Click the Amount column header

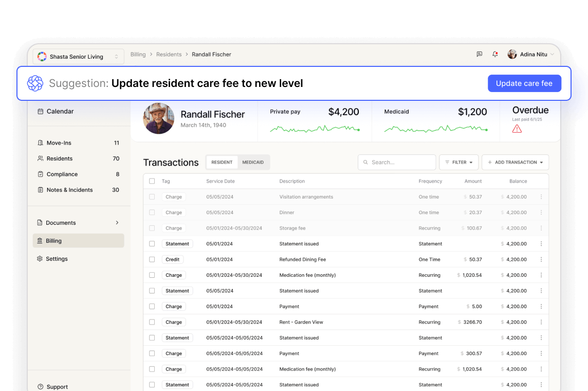pos(473,181)
